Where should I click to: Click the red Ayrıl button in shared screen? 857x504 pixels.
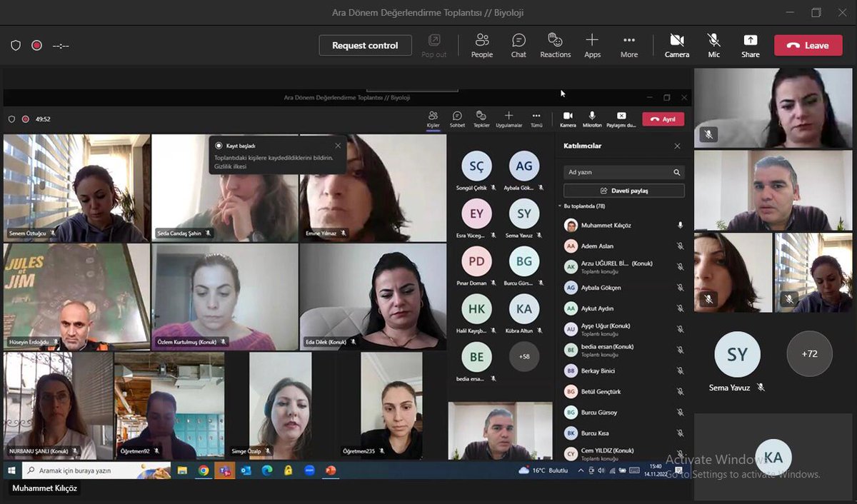point(663,119)
